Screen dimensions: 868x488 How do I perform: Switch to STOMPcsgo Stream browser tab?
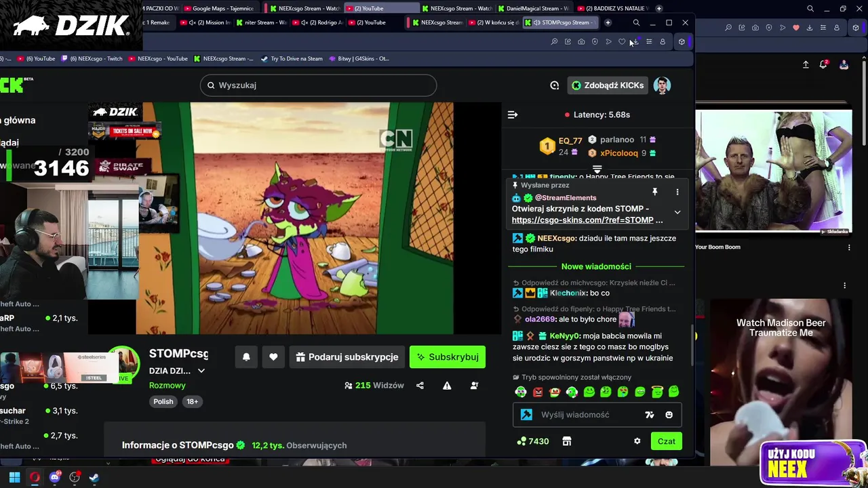(561, 22)
